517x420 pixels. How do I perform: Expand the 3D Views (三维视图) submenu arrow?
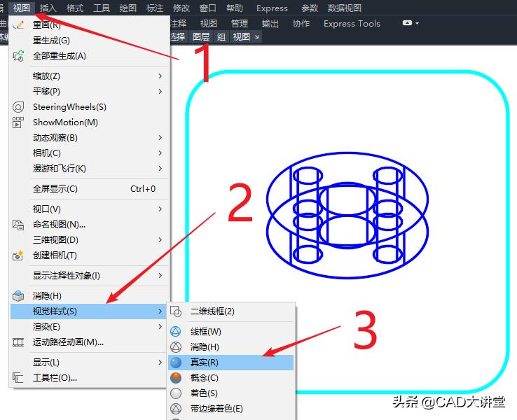click(160, 240)
